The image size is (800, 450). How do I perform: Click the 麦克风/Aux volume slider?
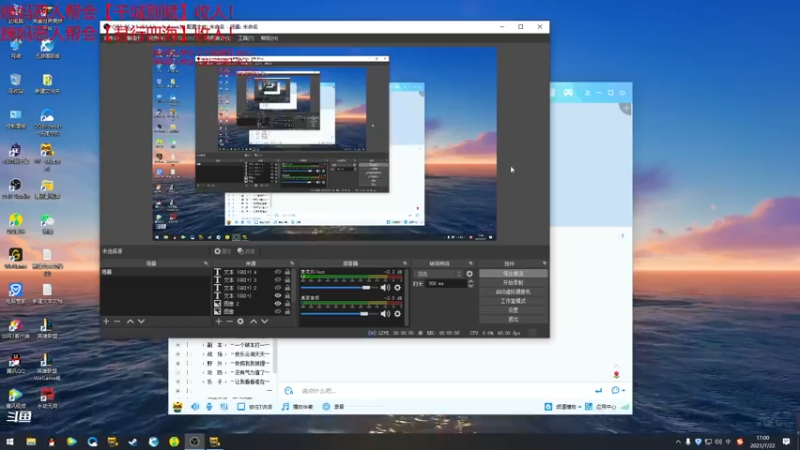(x=339, y=288)
